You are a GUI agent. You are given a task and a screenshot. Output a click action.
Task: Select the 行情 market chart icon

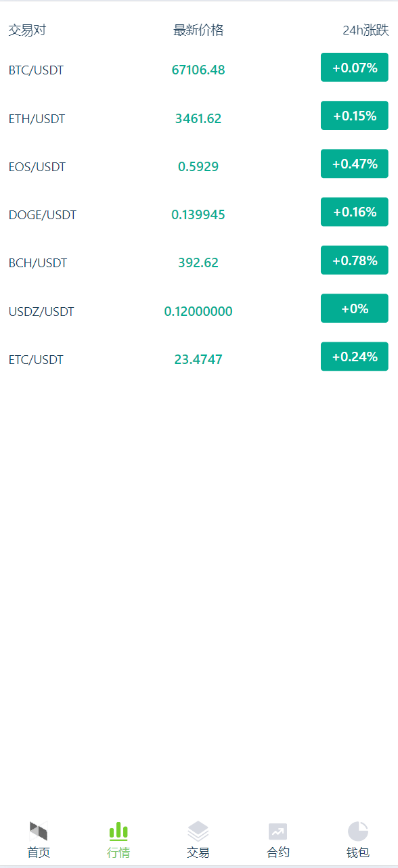tap(118, 831)
